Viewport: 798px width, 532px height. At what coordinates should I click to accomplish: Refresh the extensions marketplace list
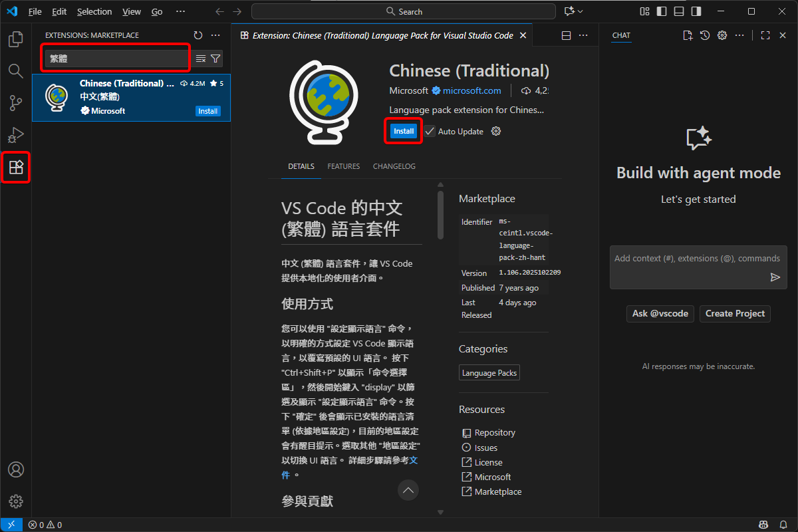(x=198, y=35)
